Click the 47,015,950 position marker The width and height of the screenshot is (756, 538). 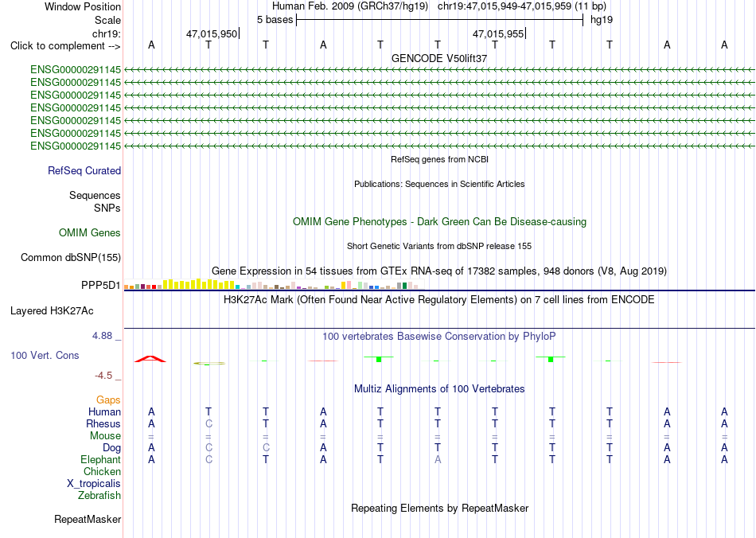(212, 33)
